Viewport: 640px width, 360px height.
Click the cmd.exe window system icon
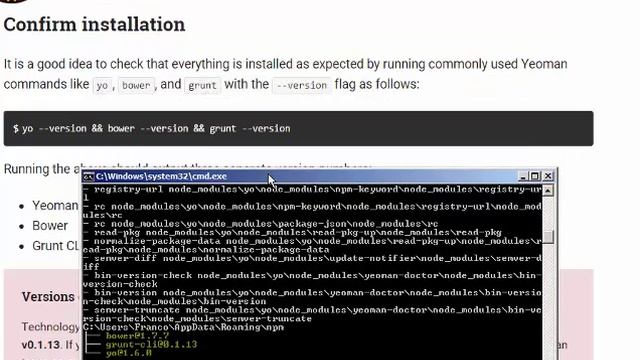89,176
